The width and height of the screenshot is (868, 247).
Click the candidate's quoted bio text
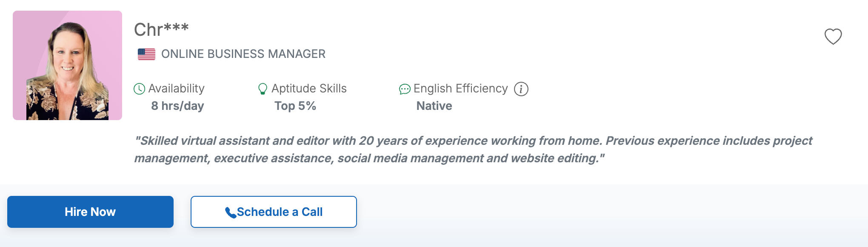473,149
